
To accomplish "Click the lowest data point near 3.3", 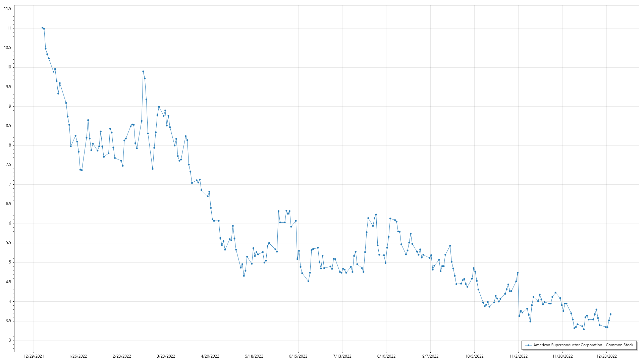I will pyautogui.click(x=584, y=329).
